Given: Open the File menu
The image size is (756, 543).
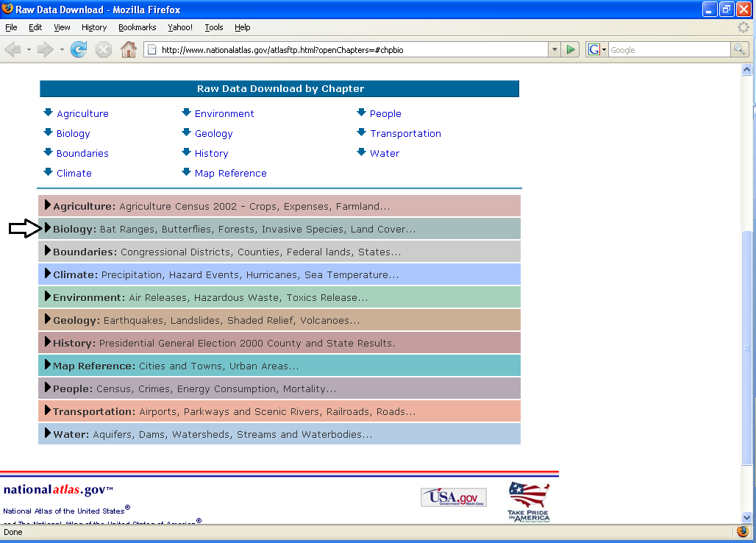Looking at the screenshot, I should (11, 27).
